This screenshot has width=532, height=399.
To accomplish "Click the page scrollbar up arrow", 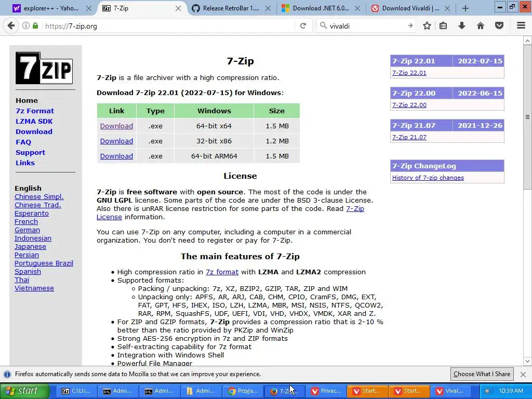I will point(527,41).
